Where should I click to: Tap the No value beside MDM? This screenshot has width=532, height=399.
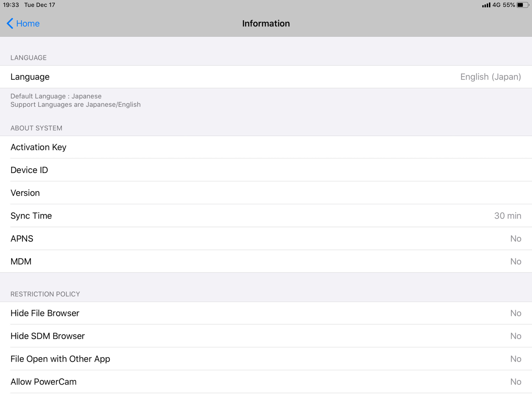[516, 261]
